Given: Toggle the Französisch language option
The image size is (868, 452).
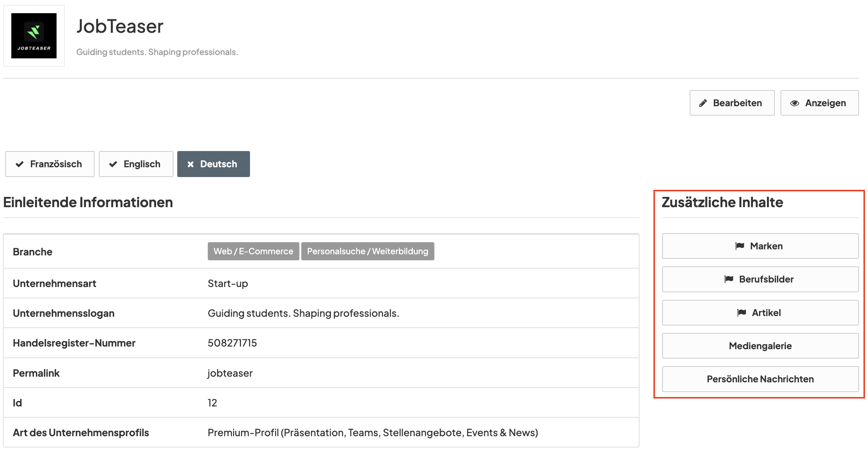Looking at the screenshot, I should pyautogui.click(x=49, y=164).
